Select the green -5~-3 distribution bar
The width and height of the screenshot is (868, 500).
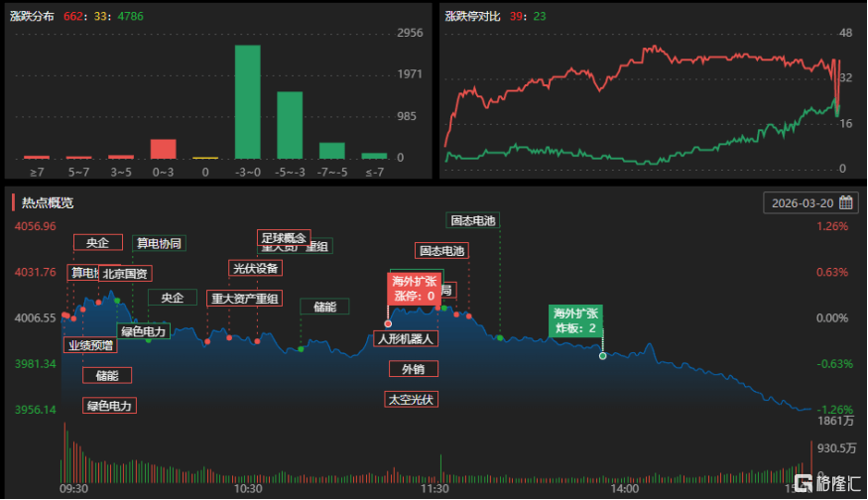[x=290, y=125]
